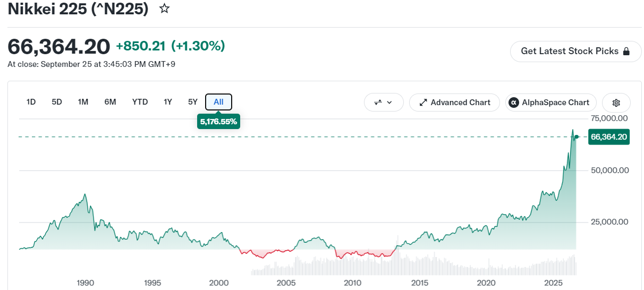The height and width of the screenshot is (290, 644).
Task: Click the lock icon in Stock Picks button
Action: pyautogui.click(x=626, y=52)
